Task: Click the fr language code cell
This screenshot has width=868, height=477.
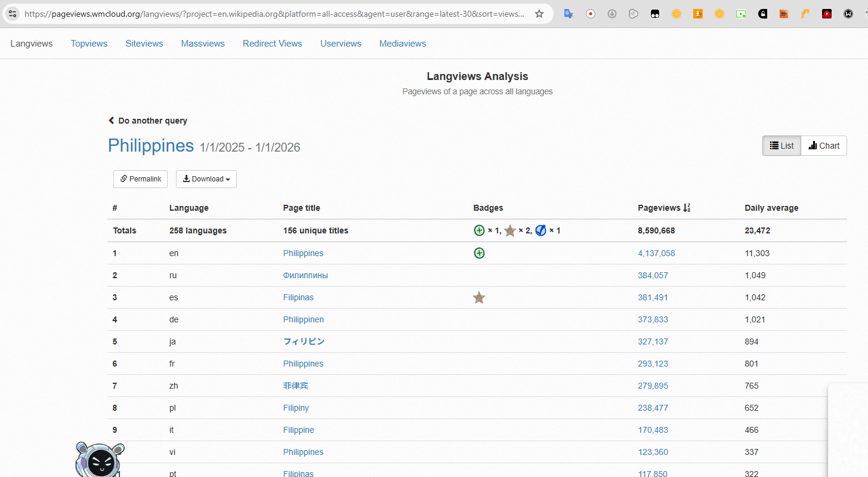Action: click(172, 364)
